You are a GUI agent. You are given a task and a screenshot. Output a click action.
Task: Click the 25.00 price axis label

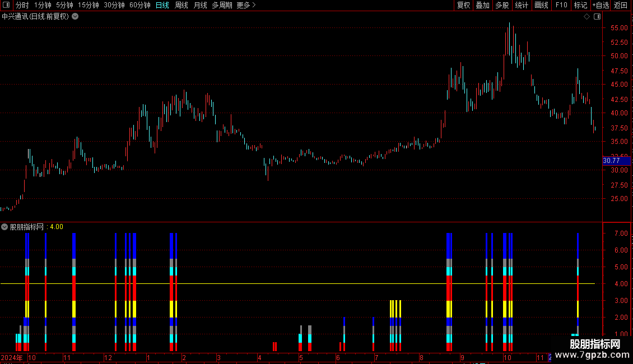tap(619, 199)
